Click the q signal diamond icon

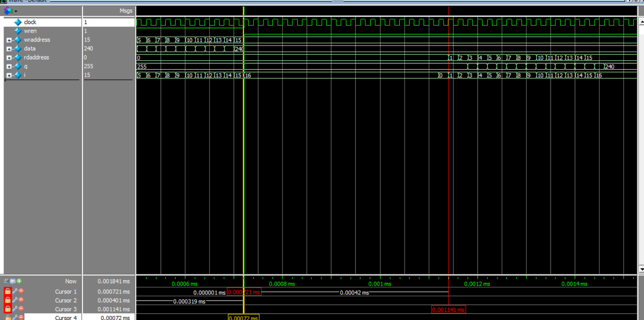pos(17,66)
